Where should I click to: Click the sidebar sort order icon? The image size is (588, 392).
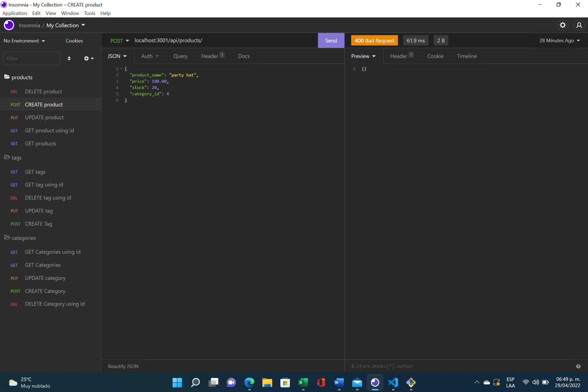pyautogui.click(x=69, y=58)
